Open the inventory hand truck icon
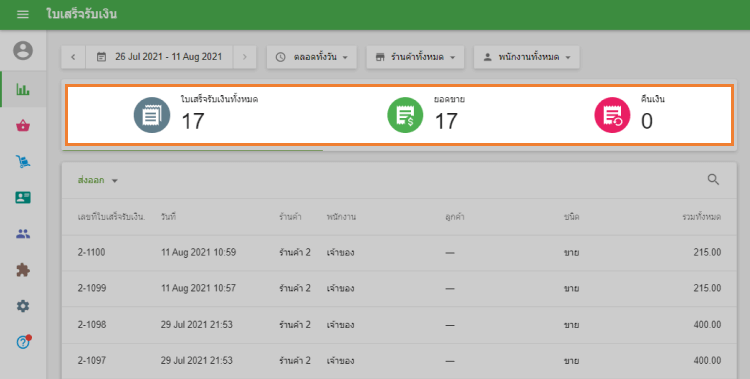Screen dimensions: 750x379 [x=22, y=161]
